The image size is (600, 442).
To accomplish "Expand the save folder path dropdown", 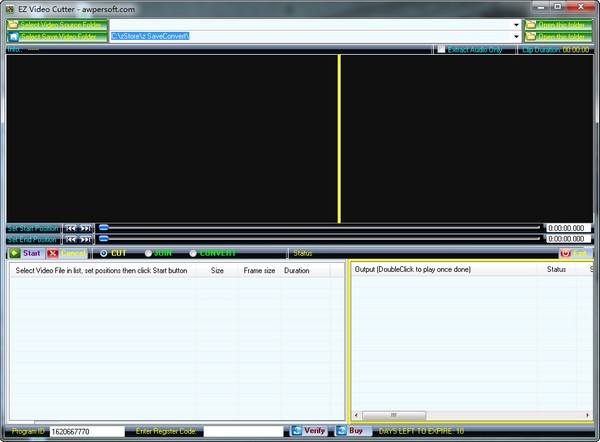I will [516, 37].
